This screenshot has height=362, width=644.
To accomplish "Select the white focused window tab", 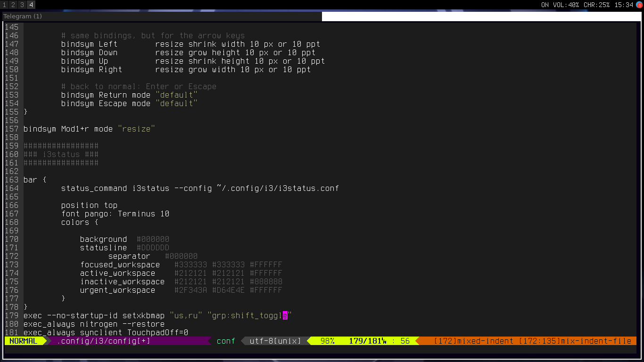I will point(482,16).
